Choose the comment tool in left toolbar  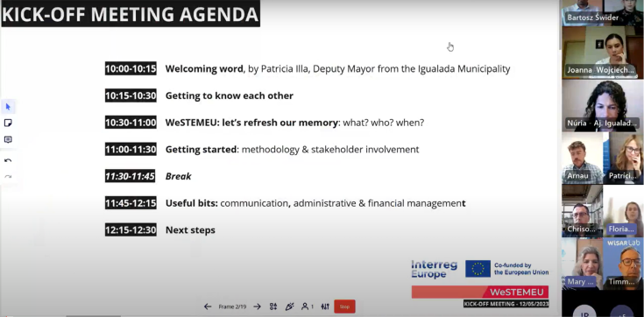8,139
